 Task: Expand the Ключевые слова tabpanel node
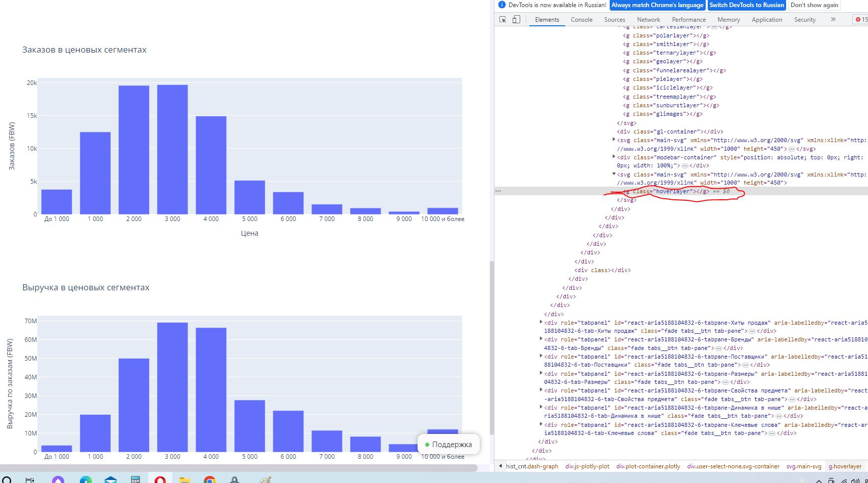541,424
